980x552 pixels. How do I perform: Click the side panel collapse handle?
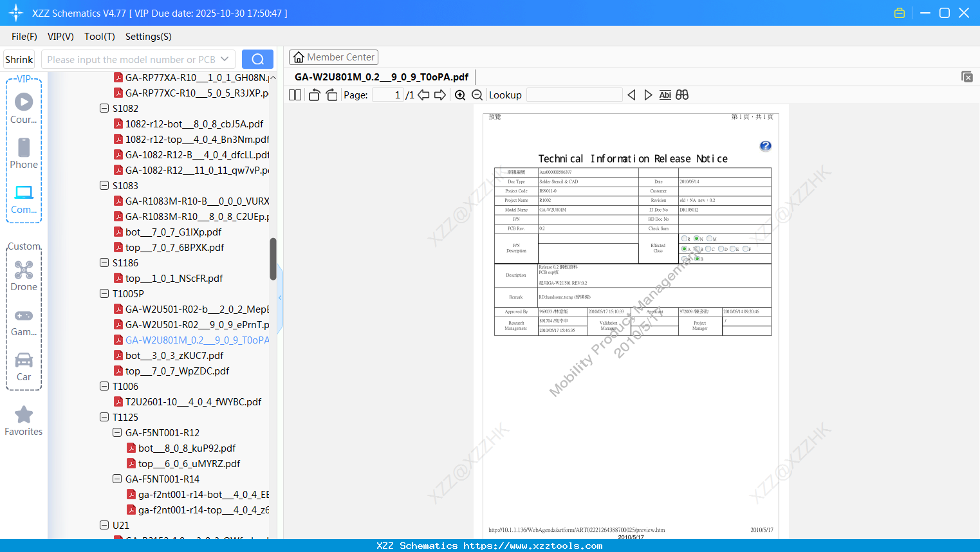280,297
